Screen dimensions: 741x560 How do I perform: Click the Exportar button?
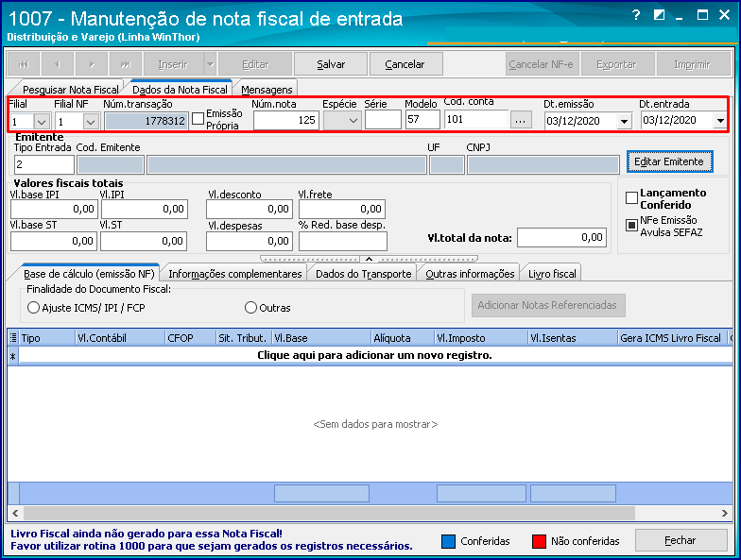(616, 64)
